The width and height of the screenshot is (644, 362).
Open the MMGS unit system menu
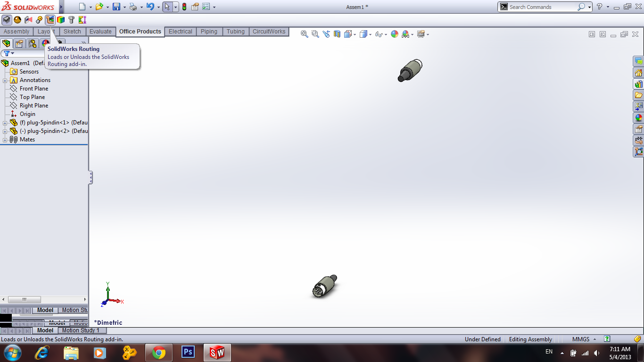pos(584,339)
